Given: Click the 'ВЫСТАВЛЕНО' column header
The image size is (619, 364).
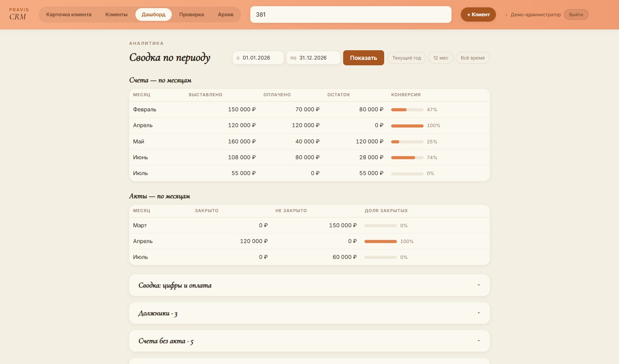Looking at the screenshot, I should [x=205, y=95].
